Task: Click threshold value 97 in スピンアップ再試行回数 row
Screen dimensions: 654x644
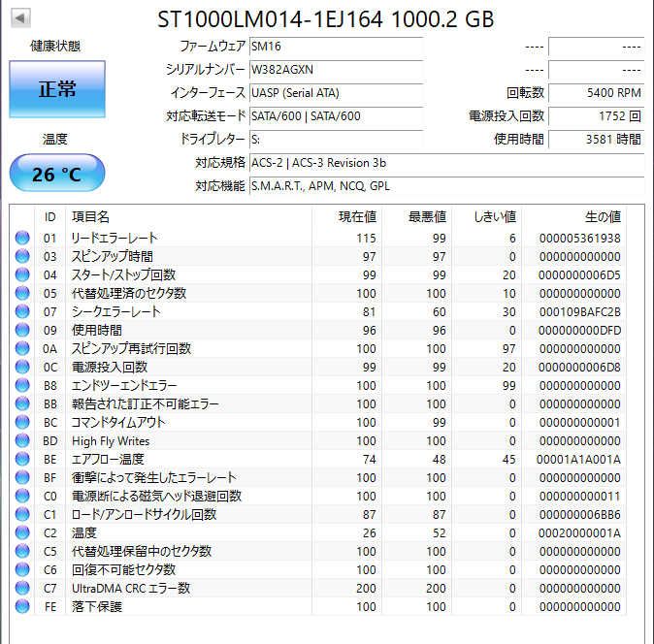Action: pos(508,349)
